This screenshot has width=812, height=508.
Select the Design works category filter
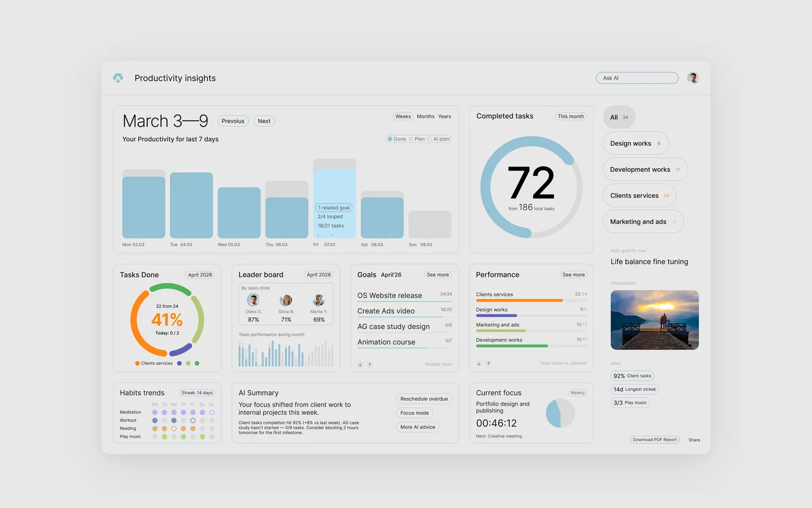click(x=636, y=143)
